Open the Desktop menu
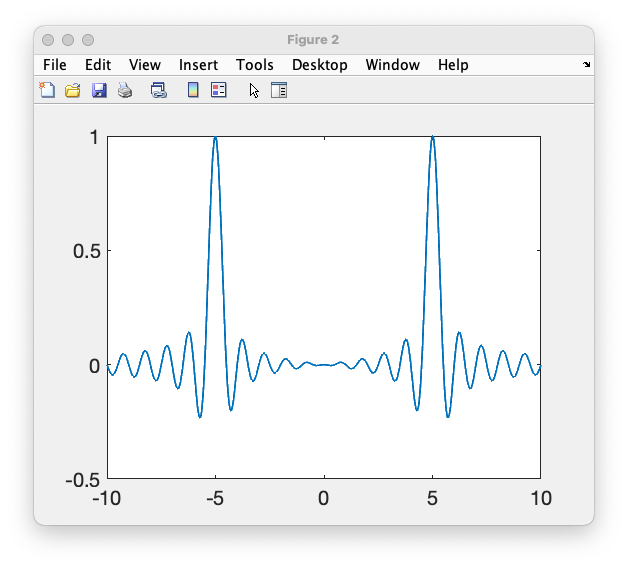The image size is (628, 567). 320,65
